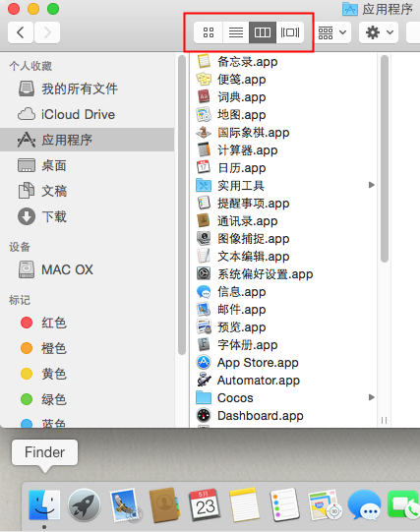Open 文稿 in sidebar
The width and height of the screenshot is (420, 532).
pos(88,191)
